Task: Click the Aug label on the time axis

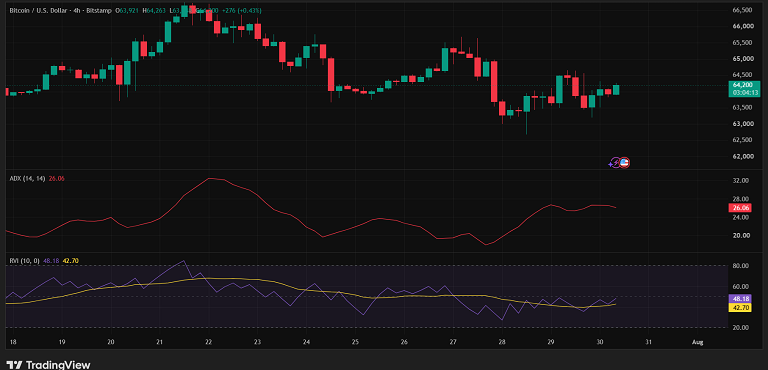Action: 698,342
